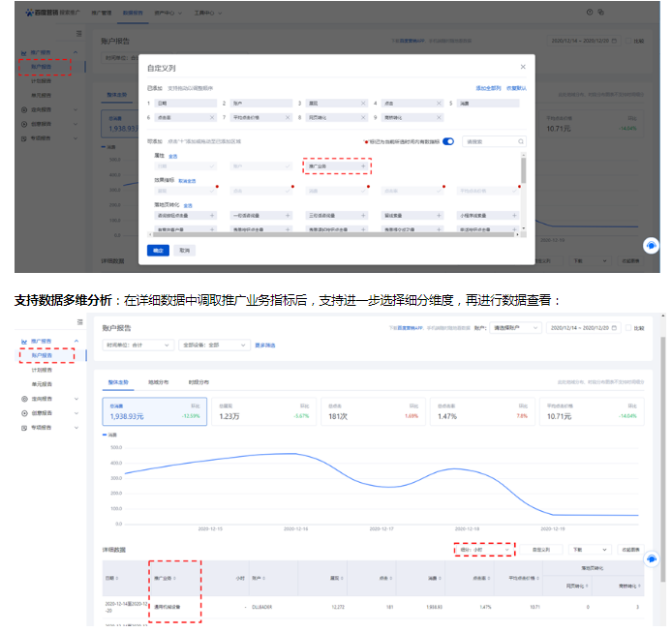This screenshot has height=632, width=672.
Task: Add 留线索量 with its plus icon
Action: 439,216
